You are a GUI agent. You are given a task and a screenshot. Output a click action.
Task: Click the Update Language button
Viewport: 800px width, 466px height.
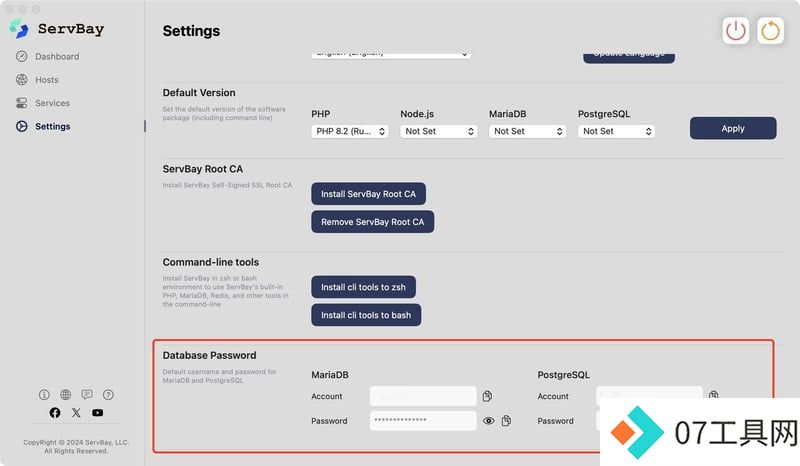pyautogui.click(x=629, y=56)
